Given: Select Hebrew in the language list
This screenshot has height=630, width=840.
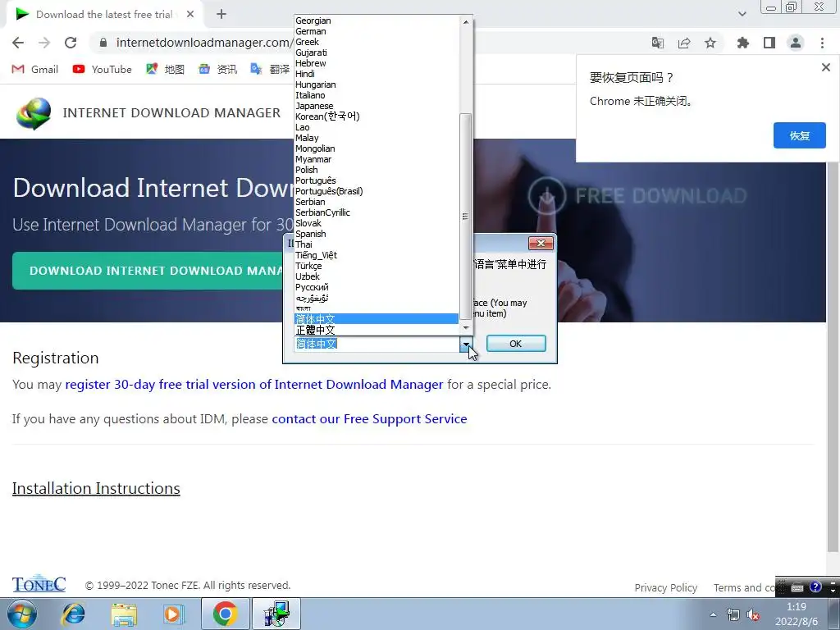Looking at the screenshot, I should click(x=376, y=63).
